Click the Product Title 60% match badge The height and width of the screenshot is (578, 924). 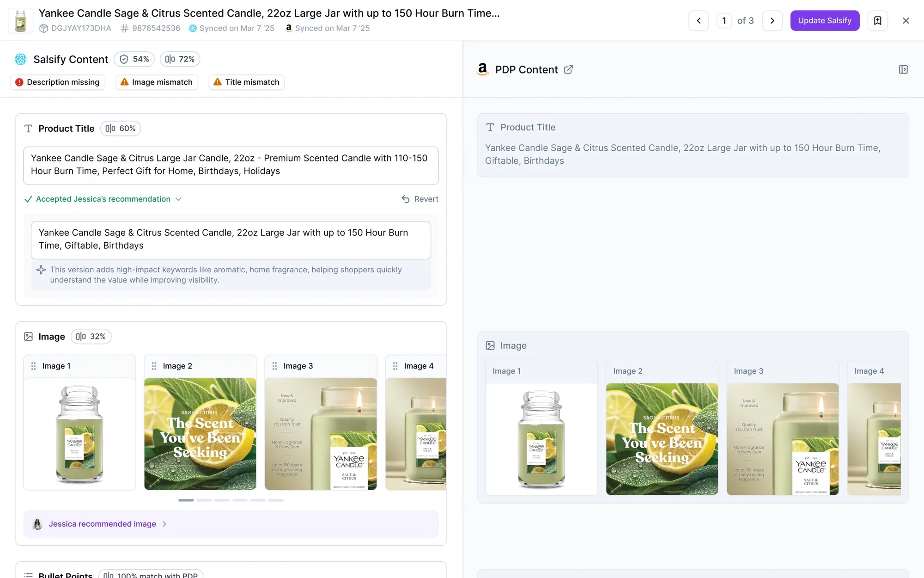[x=121, y=129]
